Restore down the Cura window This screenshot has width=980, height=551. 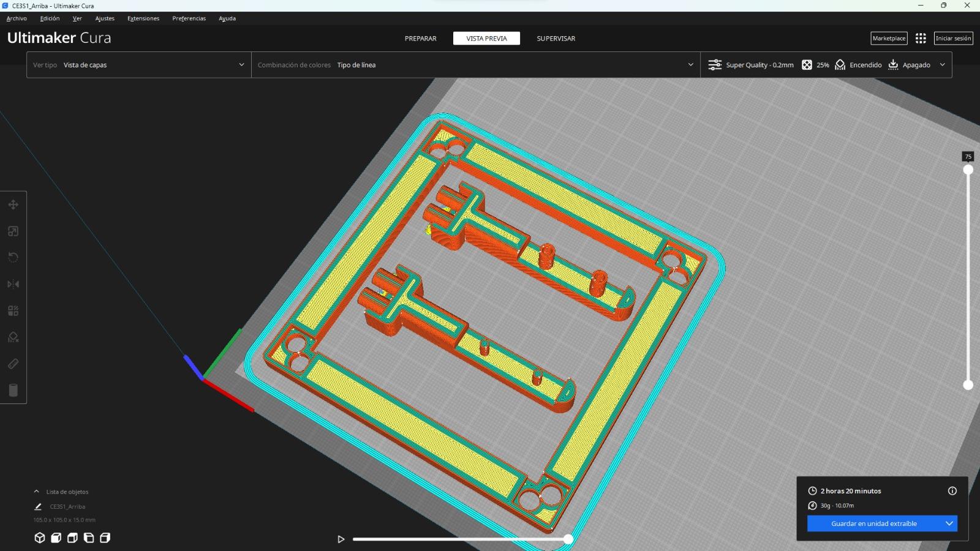(x=944, y=6)
